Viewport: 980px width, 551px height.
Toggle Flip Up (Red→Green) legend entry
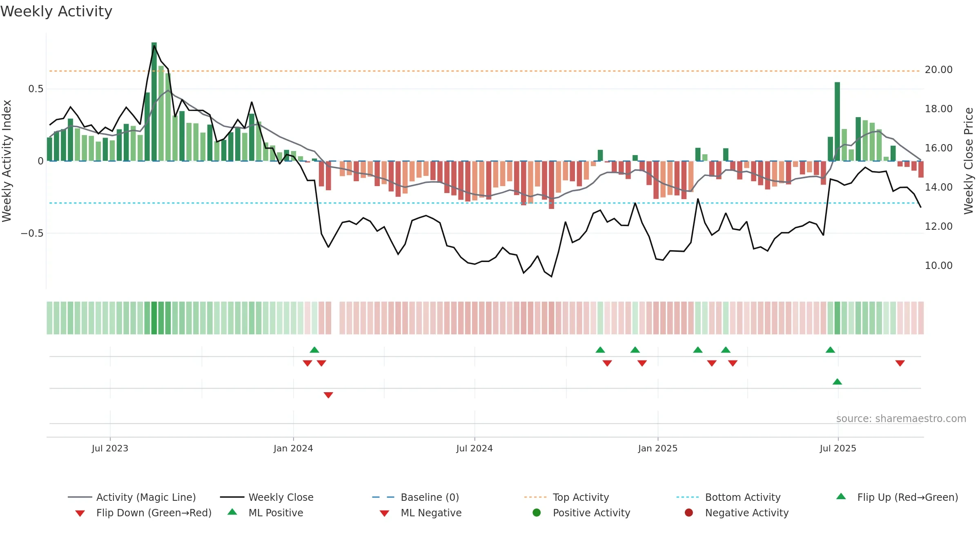pyautogui.click(x=897, y=497)
